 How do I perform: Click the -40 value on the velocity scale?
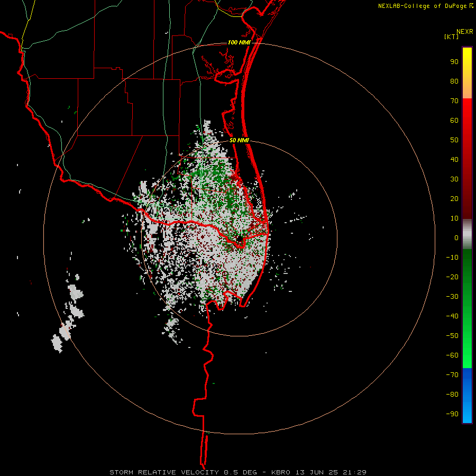[x=452, y=316]
